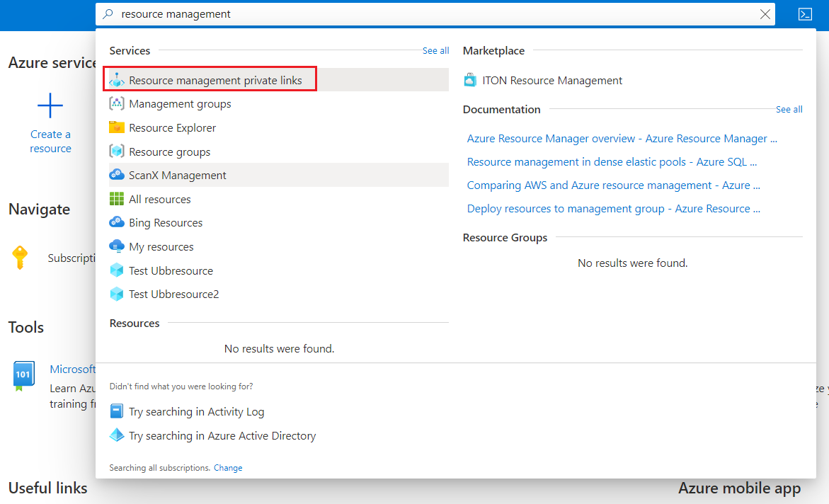Open All resources service
The width and height of the screenshot is (829, 504).
[160, 199]
